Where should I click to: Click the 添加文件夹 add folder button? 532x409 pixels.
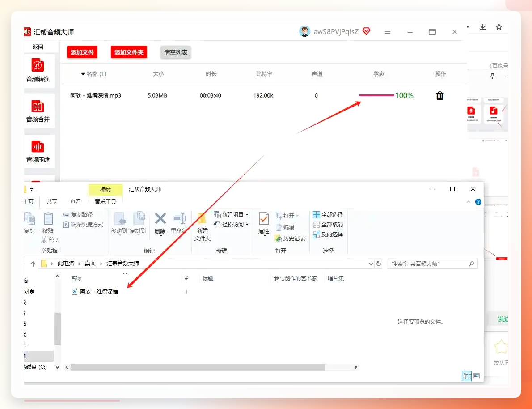pos(129,52)
